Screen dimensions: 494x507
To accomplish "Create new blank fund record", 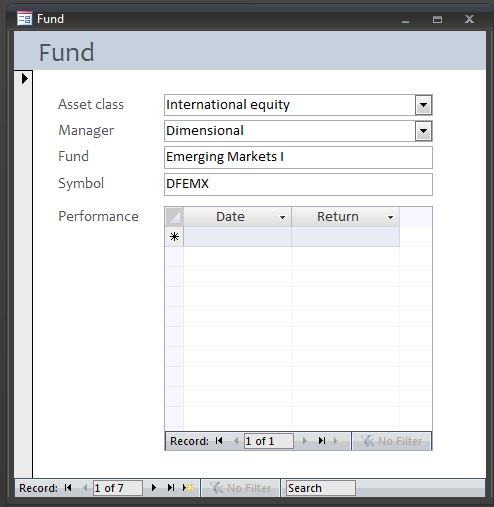I will [x=188, y=488].
